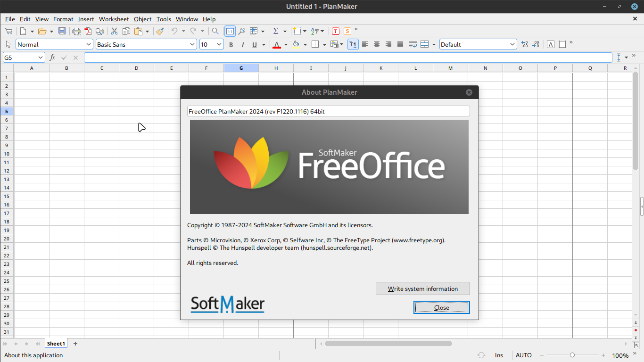This screenshot has width=644, height=362.
Task: Add a new sheet with plus button
Action: [75, 344]
